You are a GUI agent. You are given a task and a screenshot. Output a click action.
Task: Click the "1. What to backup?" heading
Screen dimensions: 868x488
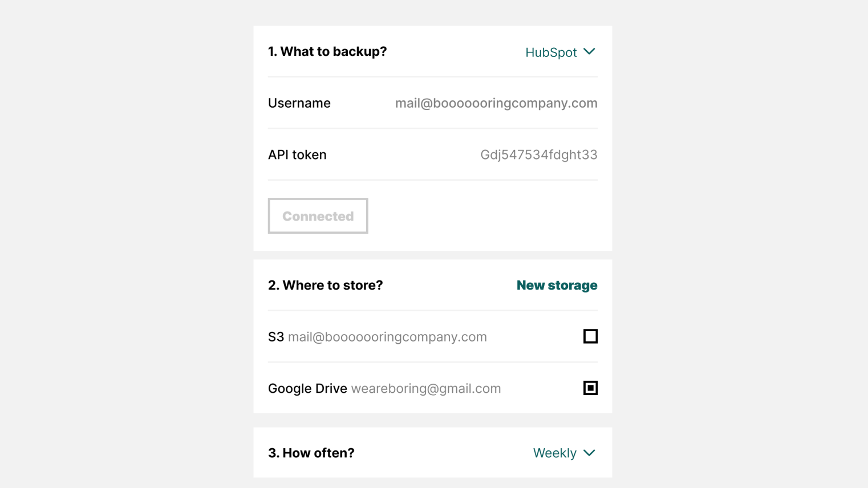point(327,52)
